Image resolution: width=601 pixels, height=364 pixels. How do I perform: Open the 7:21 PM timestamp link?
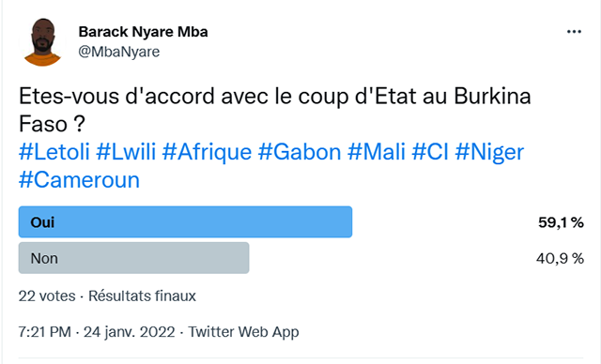click(45, 332)
